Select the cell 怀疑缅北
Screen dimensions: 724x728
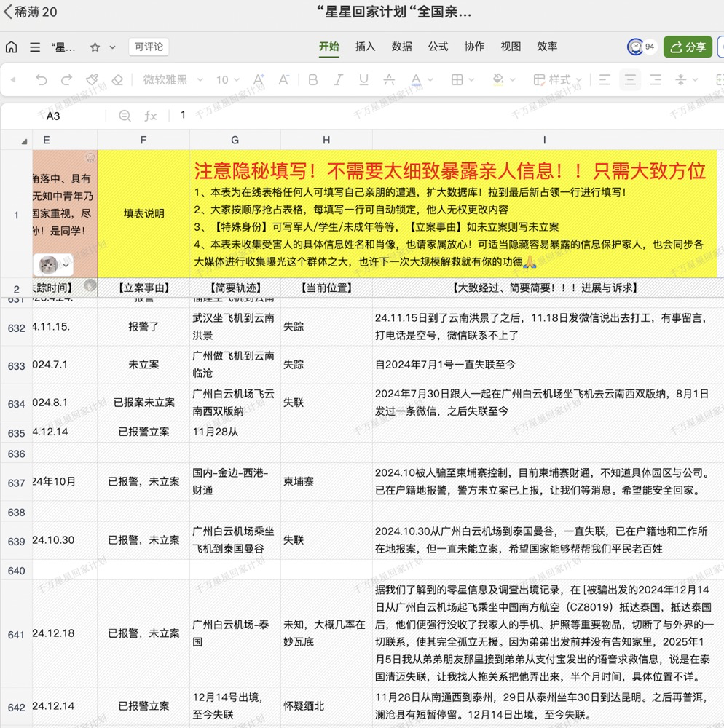[326, 706]
